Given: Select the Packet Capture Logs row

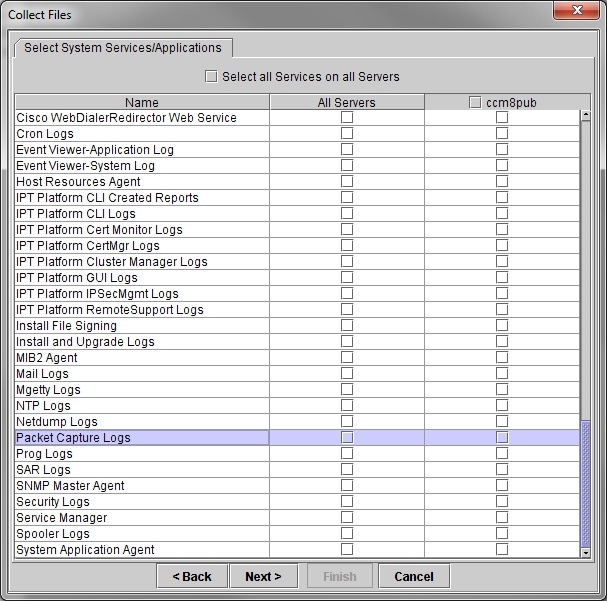Looking at the screenshot, I should pos(297,437).
